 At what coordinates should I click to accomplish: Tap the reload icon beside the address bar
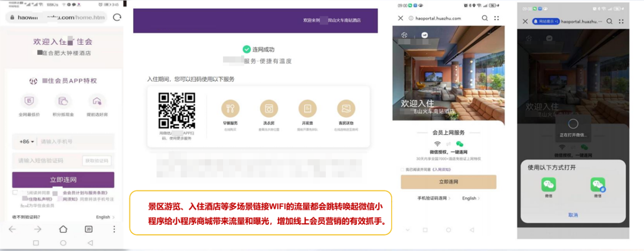tap(117, 17)
